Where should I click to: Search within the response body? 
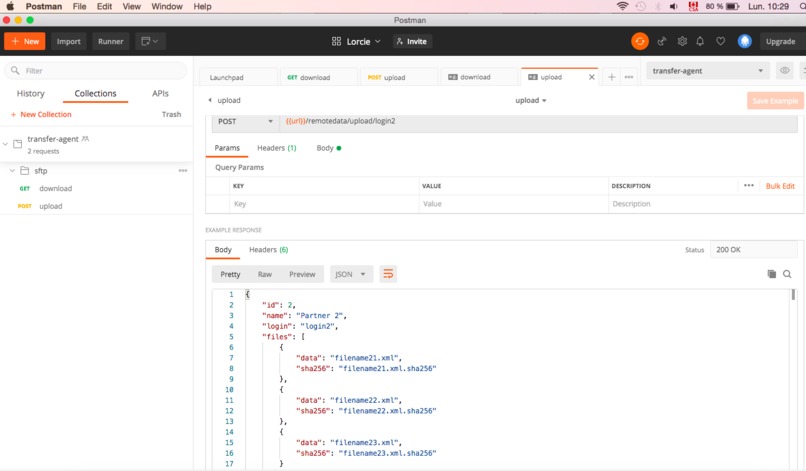click(x=787, y=274)
